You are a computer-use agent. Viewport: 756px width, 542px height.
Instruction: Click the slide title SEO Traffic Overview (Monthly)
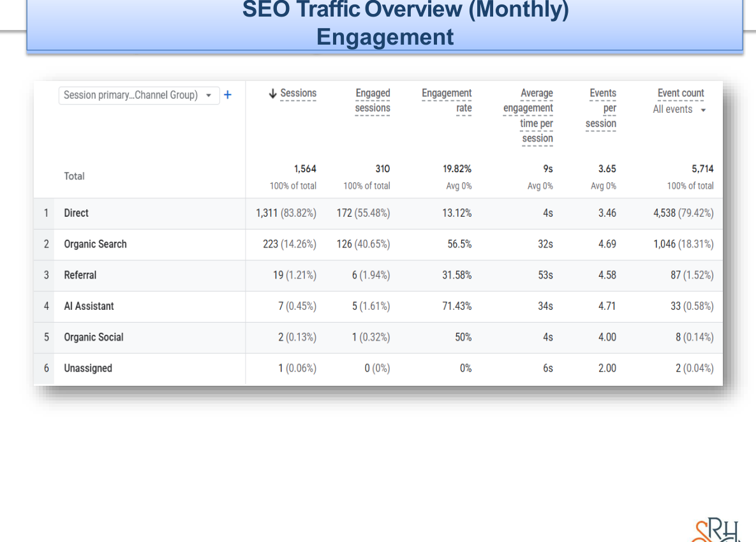pyautogui.click(x=406, y=9)
